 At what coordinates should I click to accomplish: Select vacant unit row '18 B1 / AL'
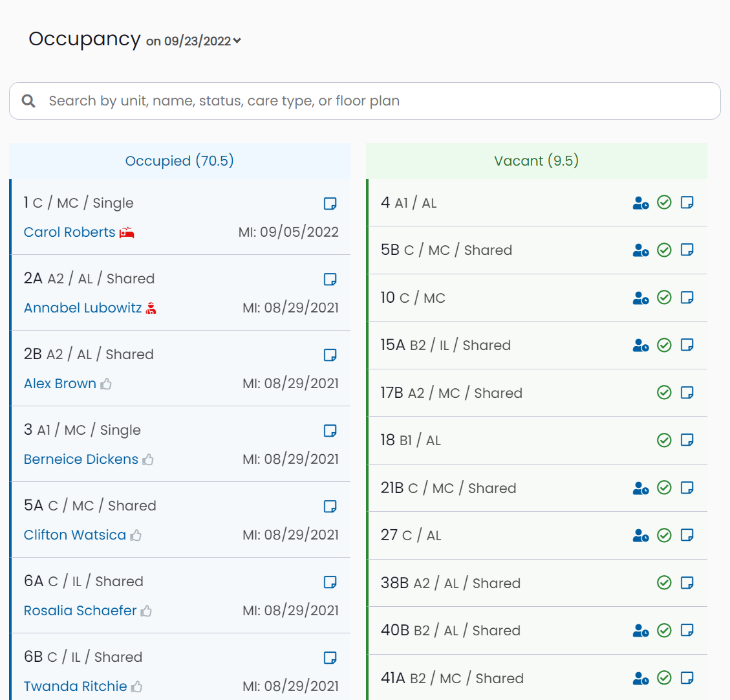point(537,440)
